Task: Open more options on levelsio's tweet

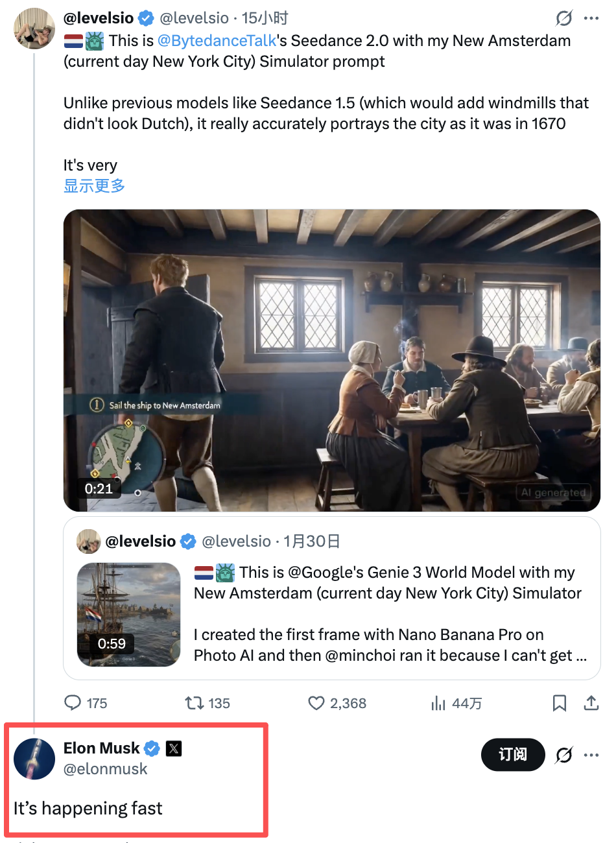Action: (591, 18)
